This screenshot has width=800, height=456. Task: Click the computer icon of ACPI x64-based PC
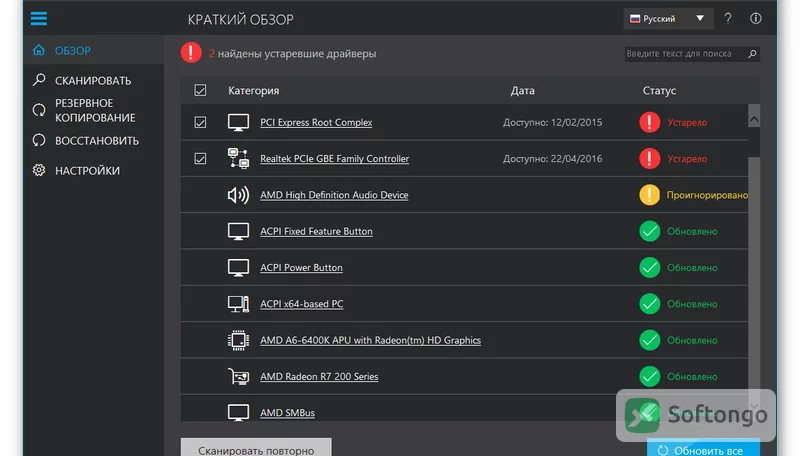pos(238,303)
